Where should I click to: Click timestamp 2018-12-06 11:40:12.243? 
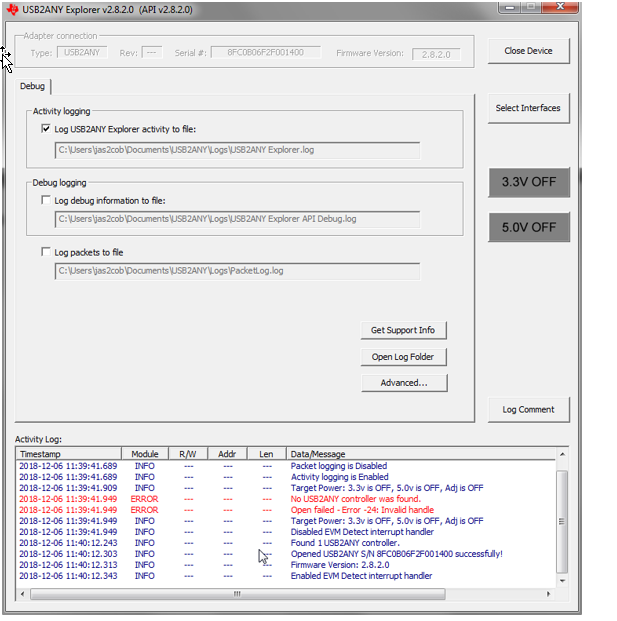(68, 543)
